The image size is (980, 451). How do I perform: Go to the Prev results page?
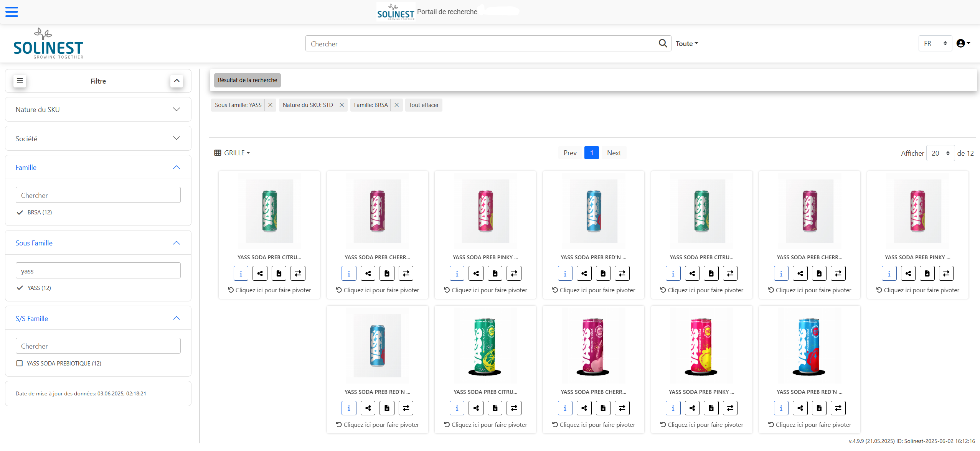pyautogui.click(x=570, y=153)
